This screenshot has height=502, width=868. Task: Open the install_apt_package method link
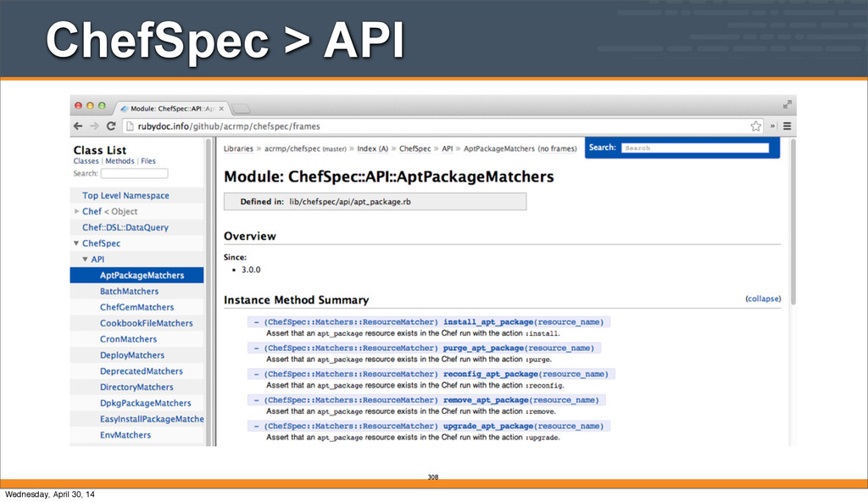tap(488, 322)
